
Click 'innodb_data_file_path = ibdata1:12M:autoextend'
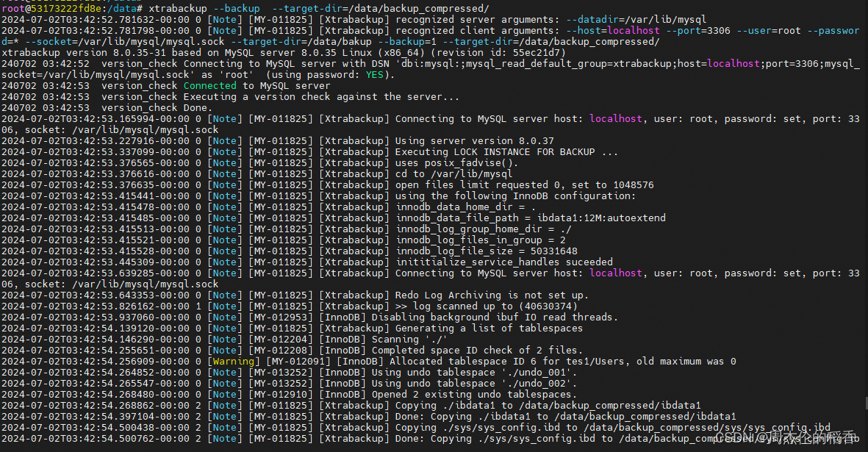(531, 219)
